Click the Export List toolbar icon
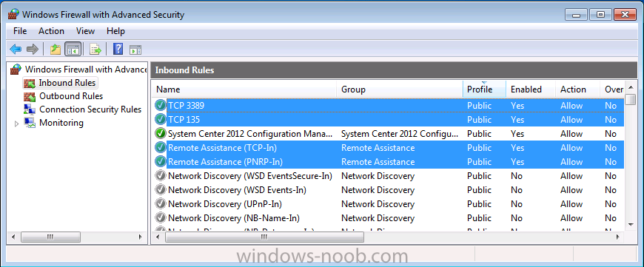Screen dimensions: 644x267 tap(95, 50)
